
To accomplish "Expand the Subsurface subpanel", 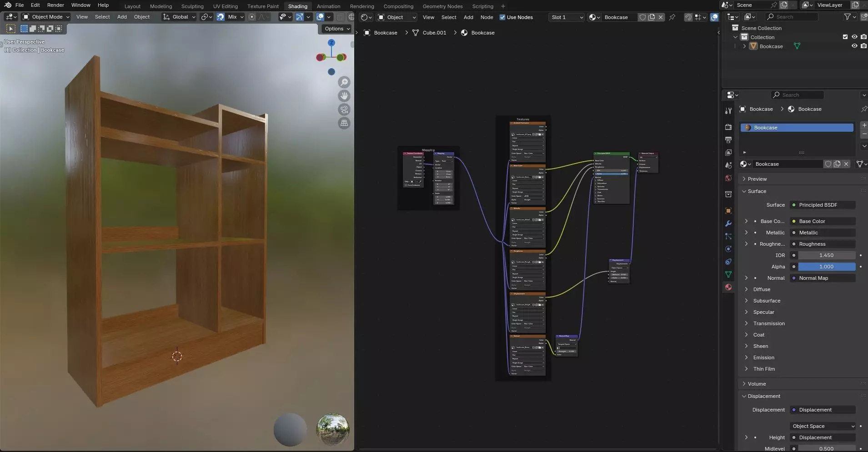I will coord(767,301).
